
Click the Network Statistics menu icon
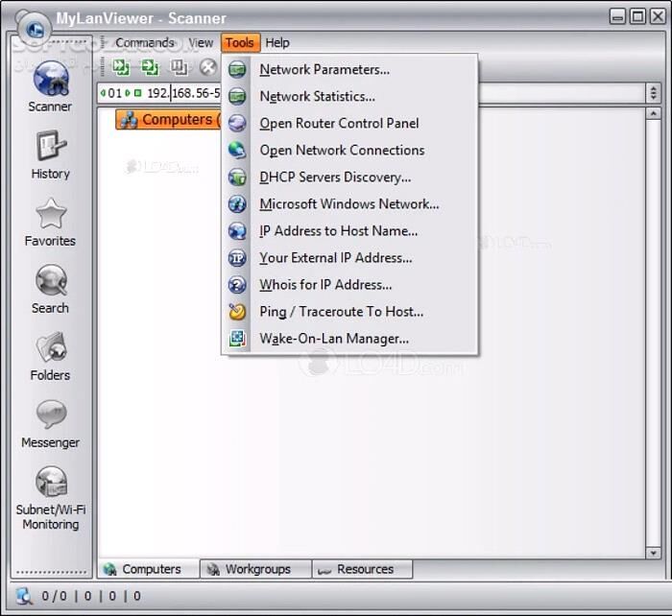[x=237, y=96]
